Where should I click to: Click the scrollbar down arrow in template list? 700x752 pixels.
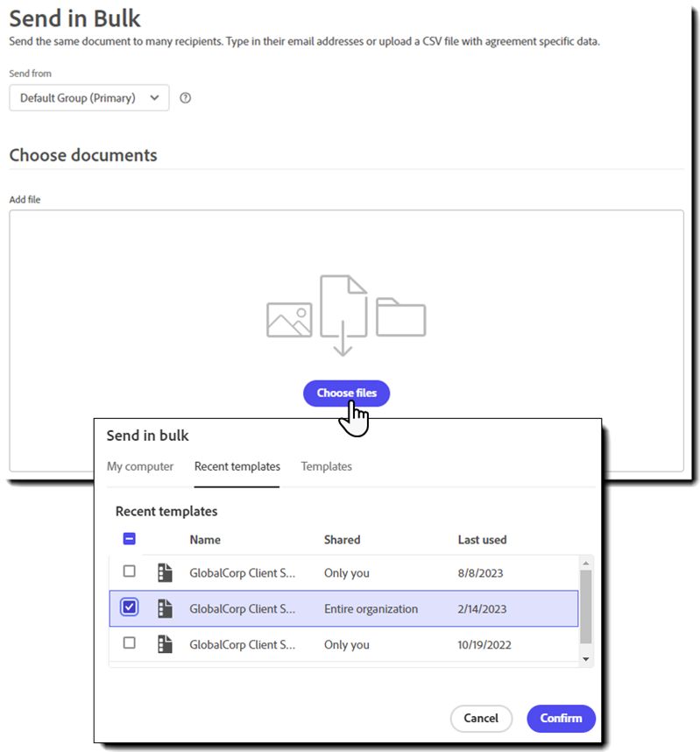[x=585, y=659]
